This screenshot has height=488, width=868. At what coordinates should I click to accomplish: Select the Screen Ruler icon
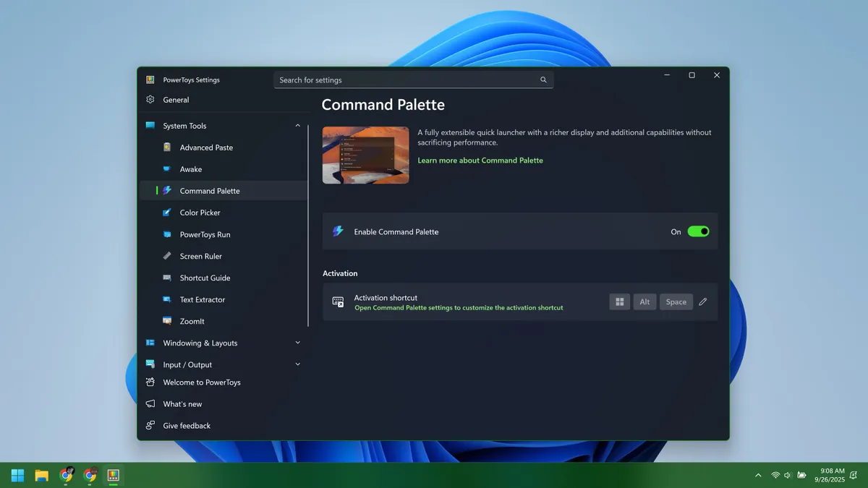tap(167, 256)
